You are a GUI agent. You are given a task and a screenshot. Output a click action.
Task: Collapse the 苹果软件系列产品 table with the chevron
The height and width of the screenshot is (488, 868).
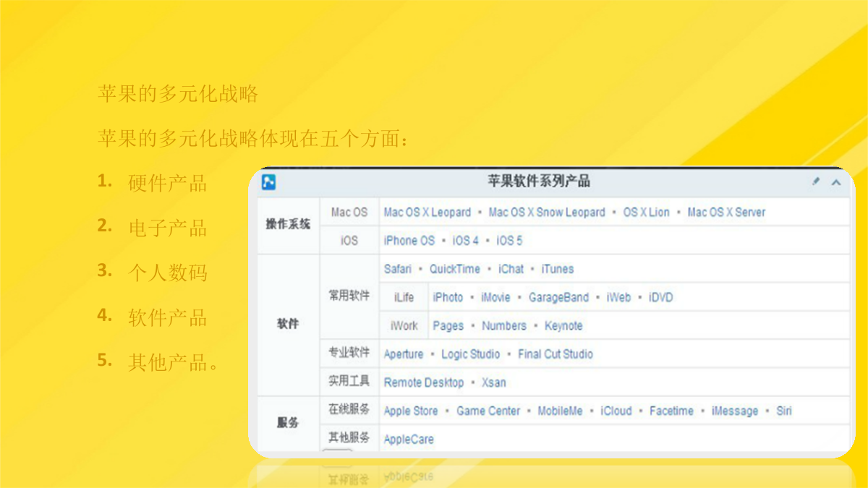[x=836, y=182]
